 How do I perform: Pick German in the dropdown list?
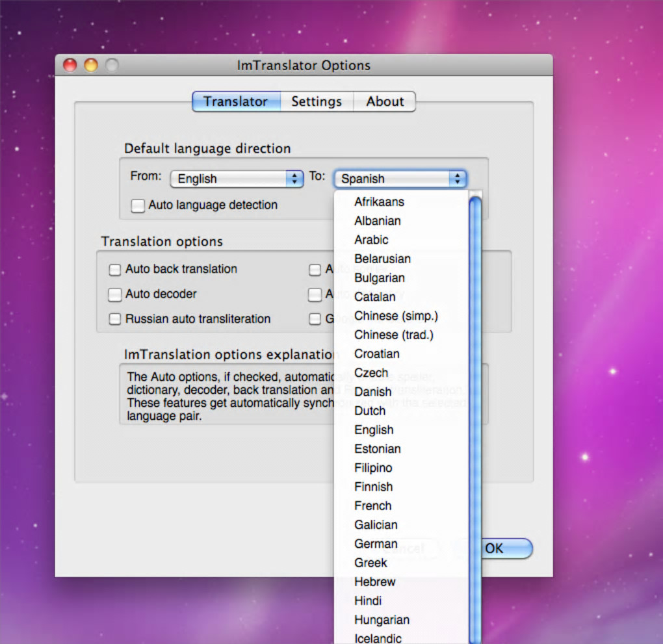pyautogui.click(x=402, y=544)
